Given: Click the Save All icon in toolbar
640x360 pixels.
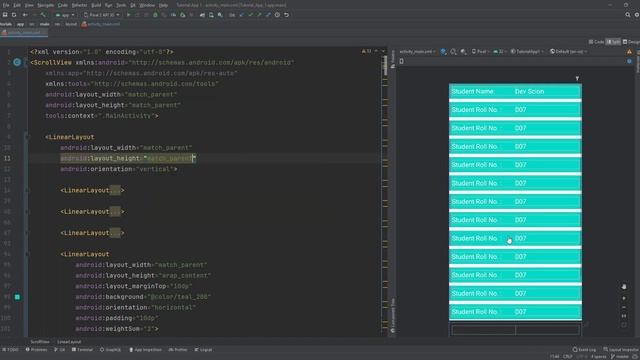Looking at the screenshot, I should pyautogui.click(x=5, y=15).
